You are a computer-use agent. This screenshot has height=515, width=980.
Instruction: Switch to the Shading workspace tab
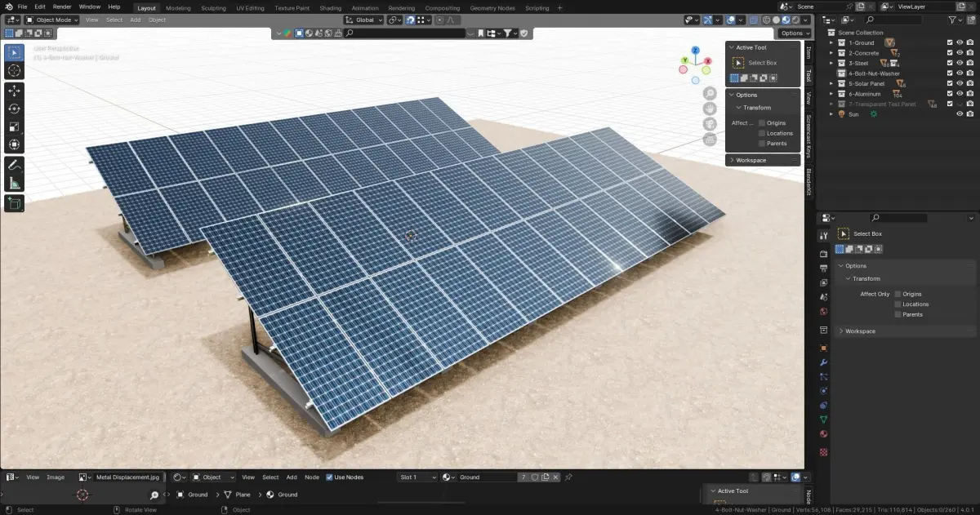(x=330, y=8)
